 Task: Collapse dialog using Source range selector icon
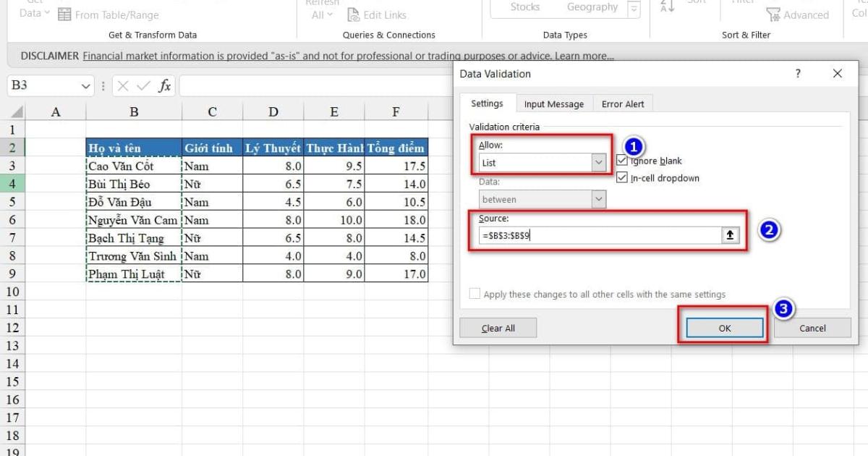point(731,235)
